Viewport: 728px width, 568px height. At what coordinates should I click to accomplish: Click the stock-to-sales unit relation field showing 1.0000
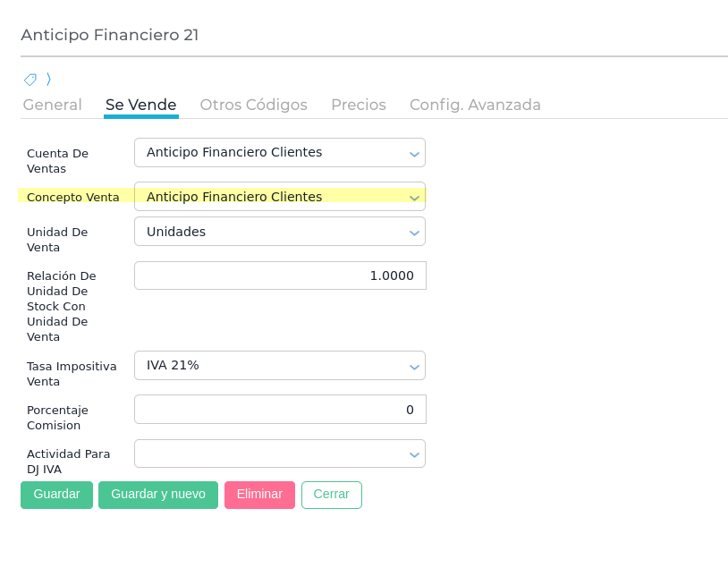pyautogui.click(x=281, y=276)
